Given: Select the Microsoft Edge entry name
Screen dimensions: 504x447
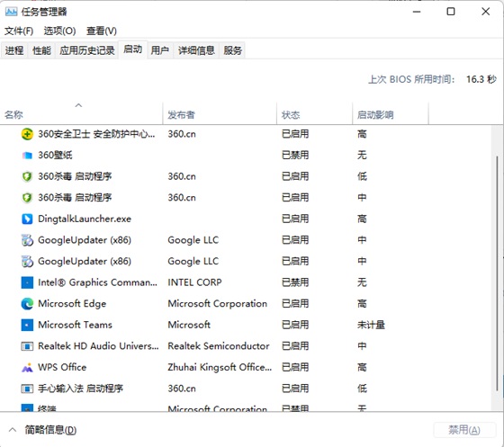Looking at the screenshot, I should click(72, 304).
